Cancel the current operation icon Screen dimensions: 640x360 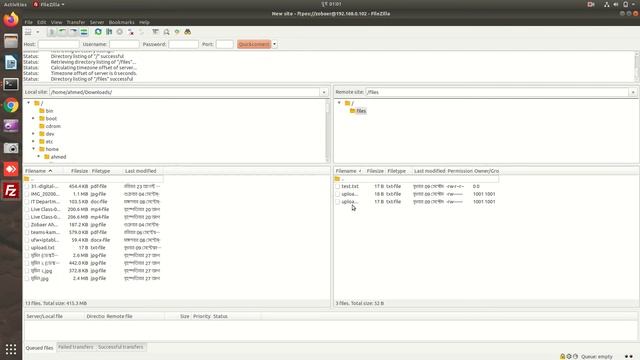(120, 32)
